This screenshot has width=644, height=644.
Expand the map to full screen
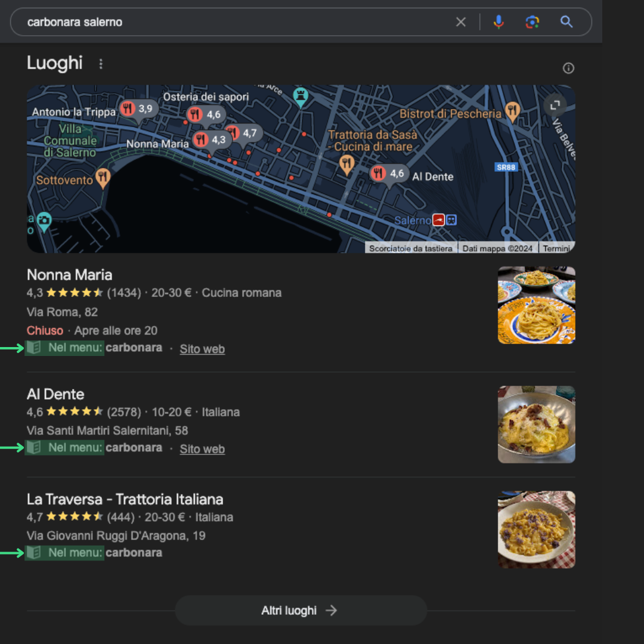coord(555,105)
